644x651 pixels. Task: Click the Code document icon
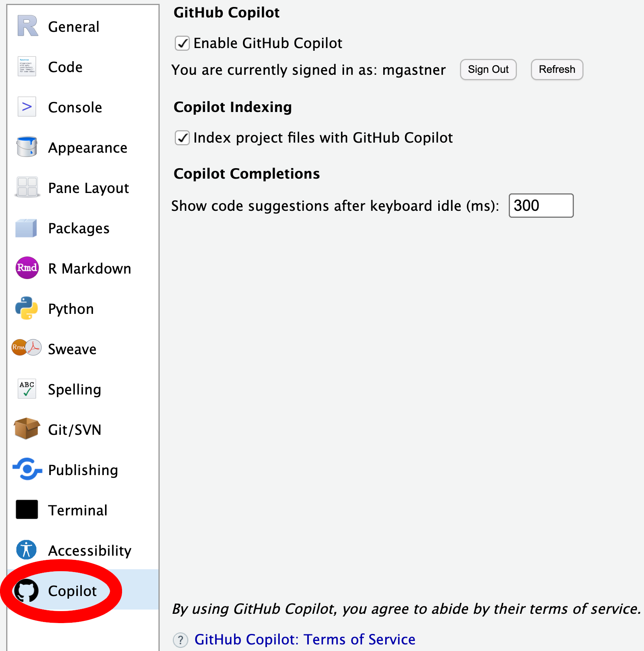click(27, 66)
